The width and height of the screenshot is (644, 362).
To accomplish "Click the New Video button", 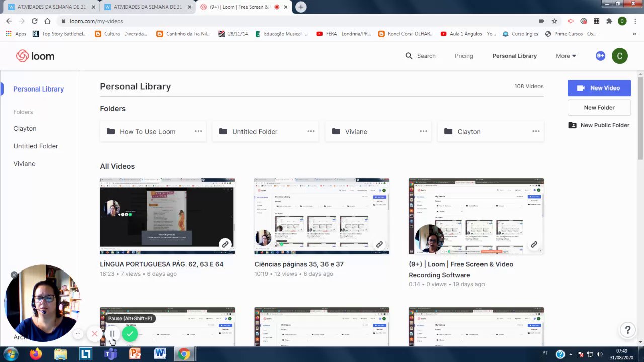I will (x=599, y=88).
